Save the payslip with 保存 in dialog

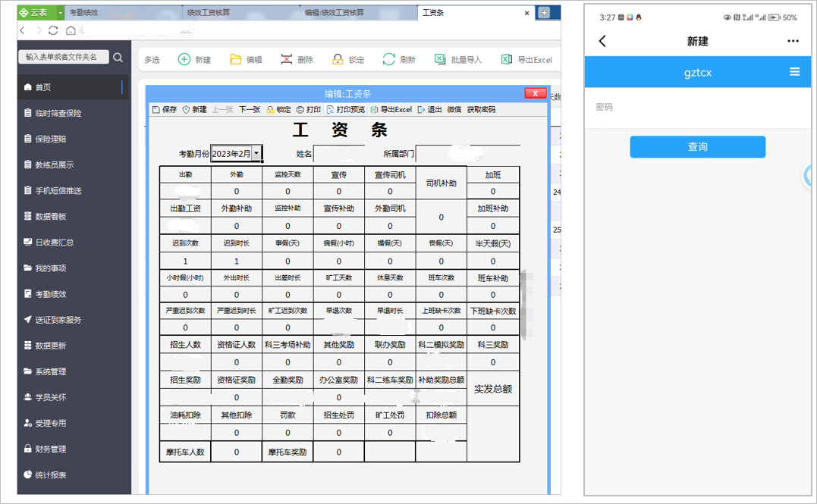click(165, 109)
